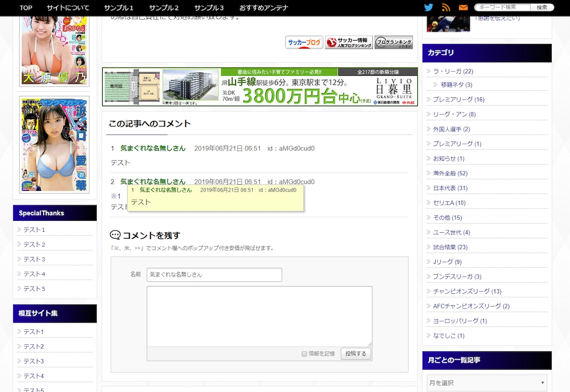Click the speech bubble comment icon
This screenshot has height=392, width=570.
[x=115, y=235]
